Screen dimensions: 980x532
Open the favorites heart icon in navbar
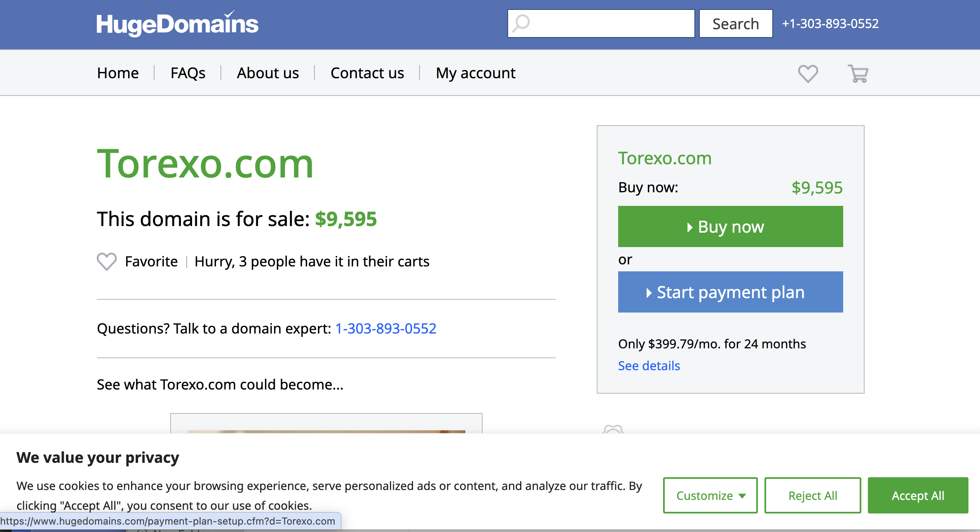click(x=808, y=74)
